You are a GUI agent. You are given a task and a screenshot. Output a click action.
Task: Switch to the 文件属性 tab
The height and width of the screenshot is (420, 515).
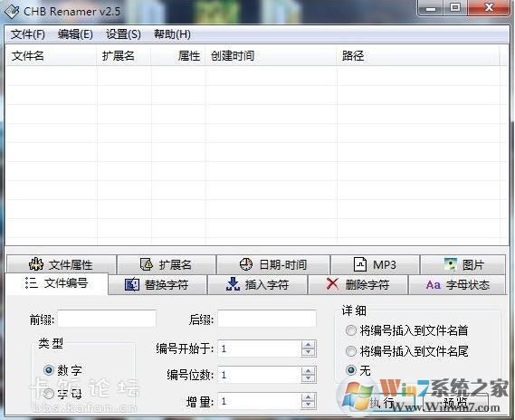[x=62, y=264]
